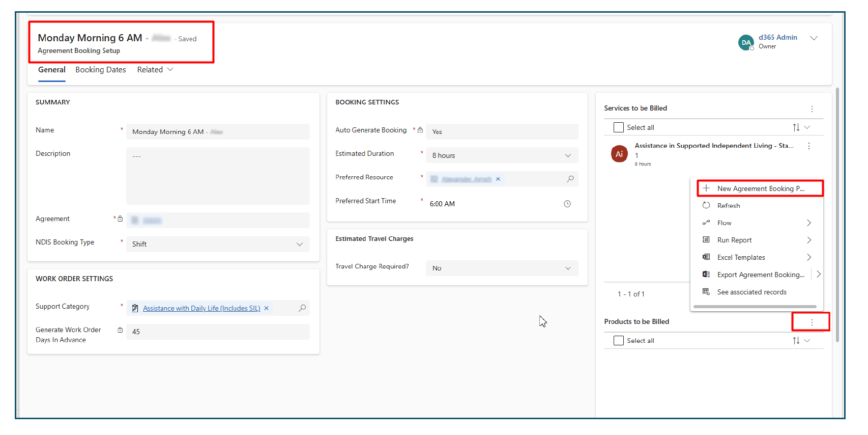
Task: Click the Description text field
Action: point(218,176)
